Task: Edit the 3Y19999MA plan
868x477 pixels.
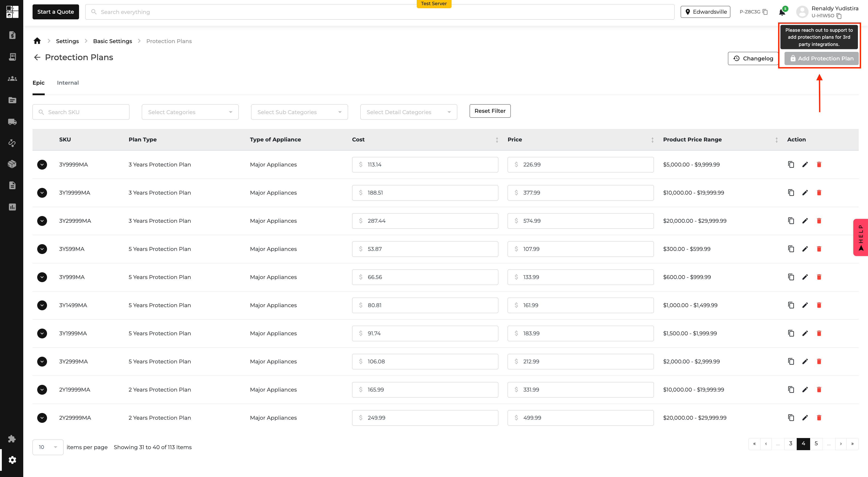Action: [x=805, y=193]
